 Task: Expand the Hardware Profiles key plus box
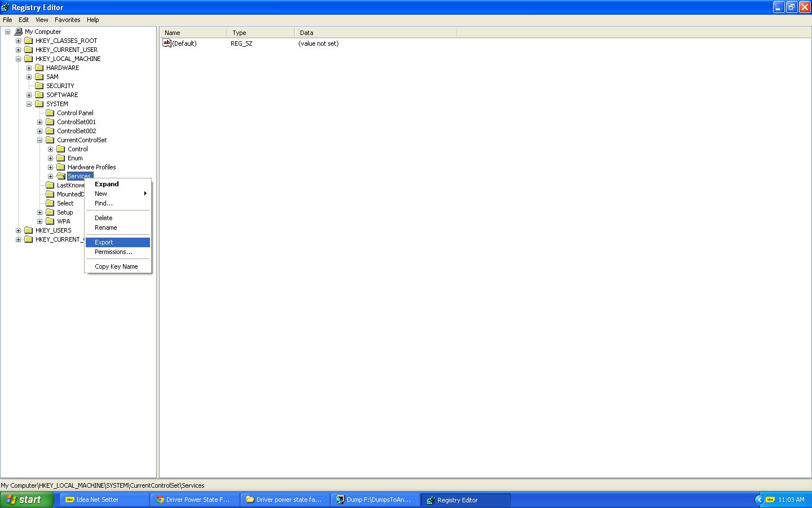50,167
